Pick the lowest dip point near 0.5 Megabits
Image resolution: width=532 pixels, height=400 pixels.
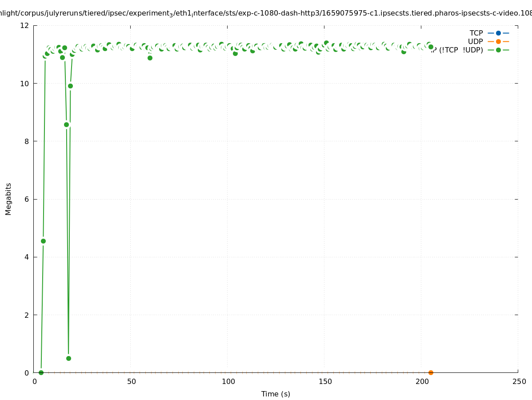pos(68,358)
